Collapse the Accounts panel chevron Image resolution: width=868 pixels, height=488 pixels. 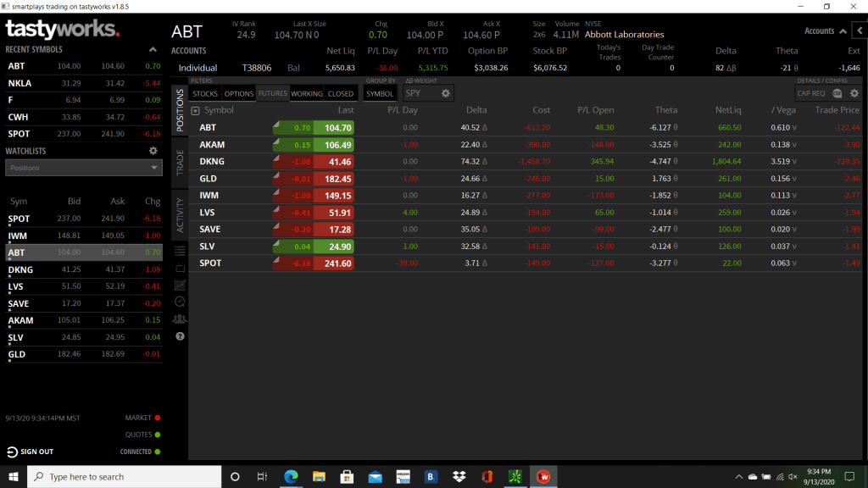coord(843,31)
